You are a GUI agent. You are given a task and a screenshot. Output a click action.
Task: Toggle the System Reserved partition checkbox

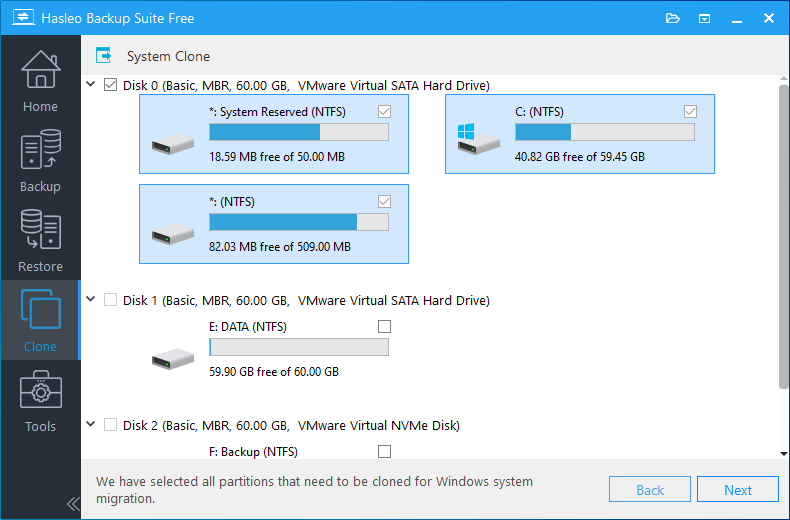pos(384,111)
